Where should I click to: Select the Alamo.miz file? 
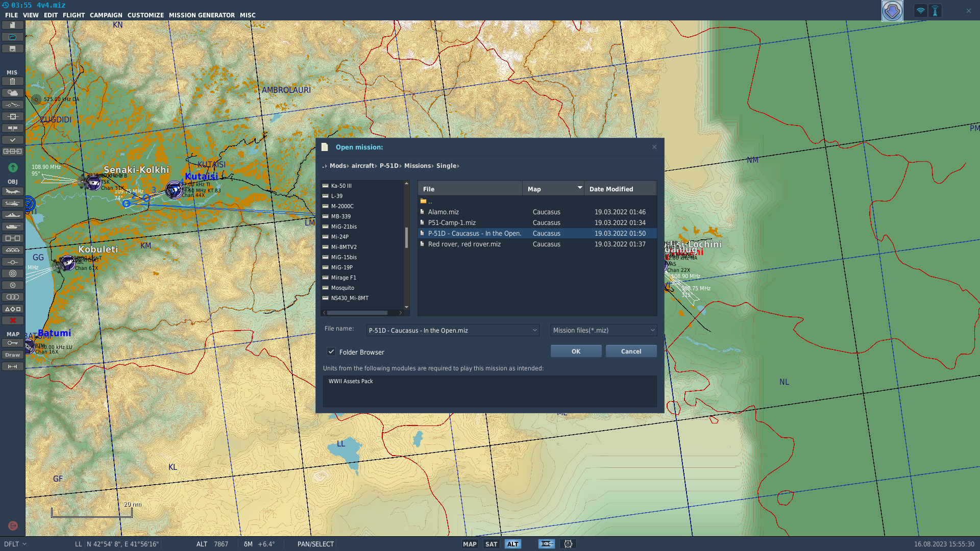(537, 212)
